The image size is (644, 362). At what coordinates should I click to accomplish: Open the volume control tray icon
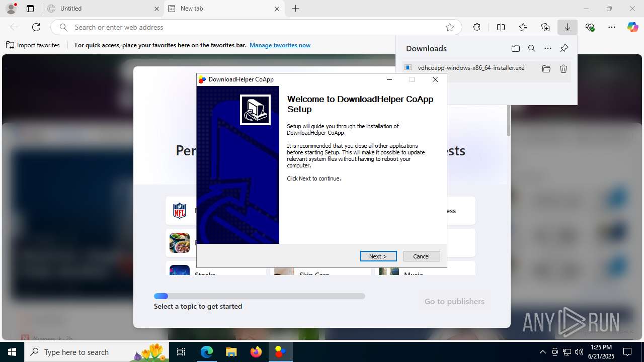coord(579,352)
